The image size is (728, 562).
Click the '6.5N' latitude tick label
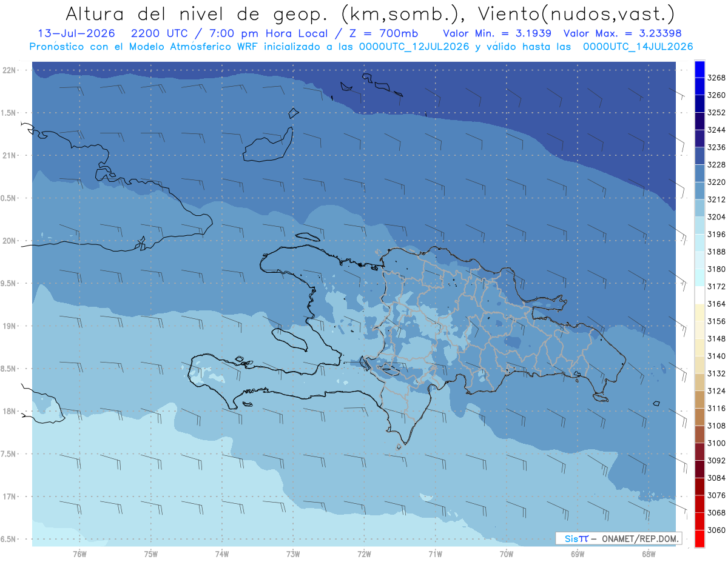click(x=7, y=539)
